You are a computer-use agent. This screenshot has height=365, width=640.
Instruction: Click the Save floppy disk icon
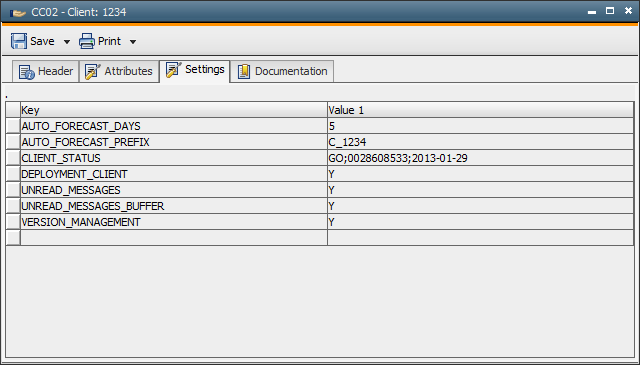tap(19, 41)
